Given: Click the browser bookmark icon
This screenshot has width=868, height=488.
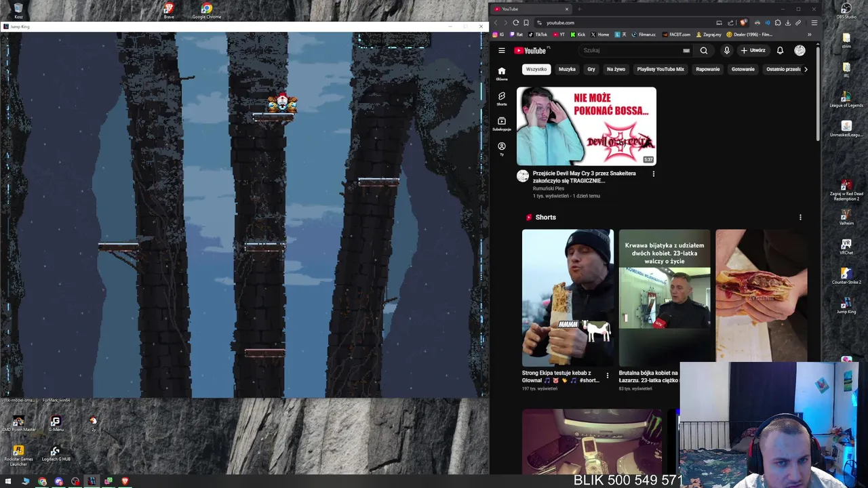Looking at the screenshot, I should (526, 22).
